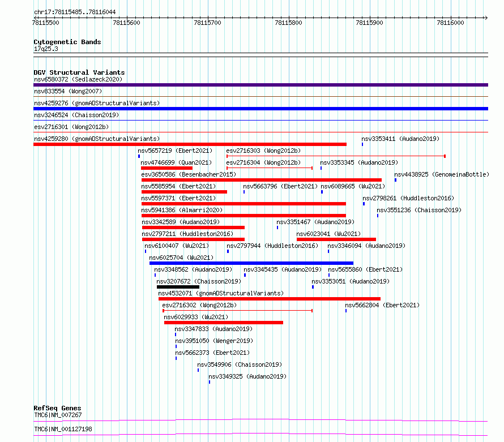The height and width of the screenshot is (442, 504).
Task: Click nsv5655860 (Ebert2021) label
Action: (x=365, y=269)
